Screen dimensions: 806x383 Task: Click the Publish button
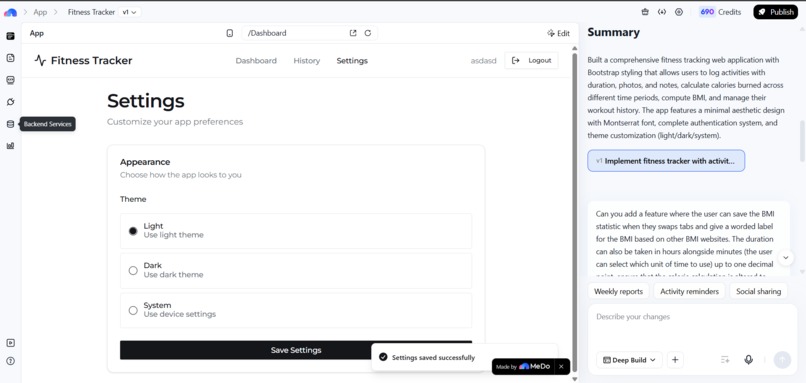(776, 12)
